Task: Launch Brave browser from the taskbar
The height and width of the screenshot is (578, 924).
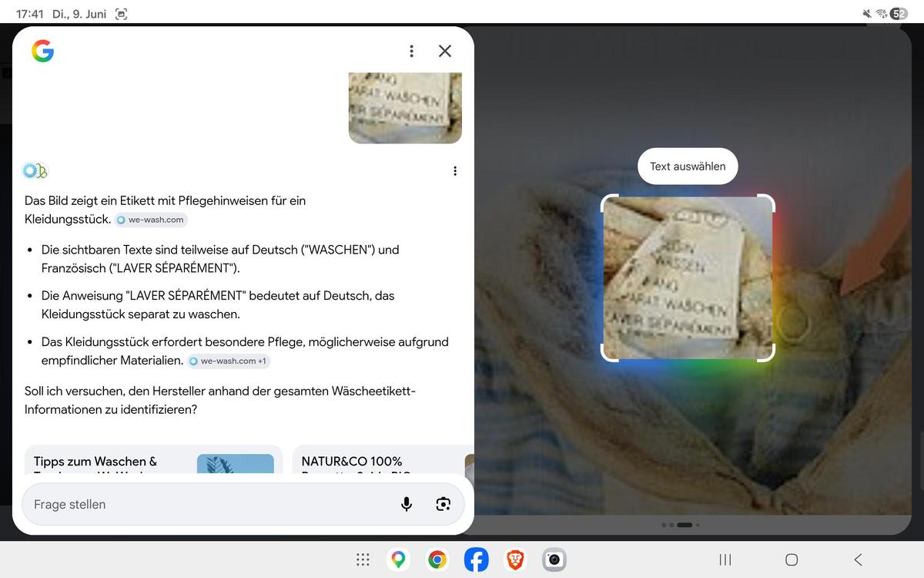Action: [515, 560]
